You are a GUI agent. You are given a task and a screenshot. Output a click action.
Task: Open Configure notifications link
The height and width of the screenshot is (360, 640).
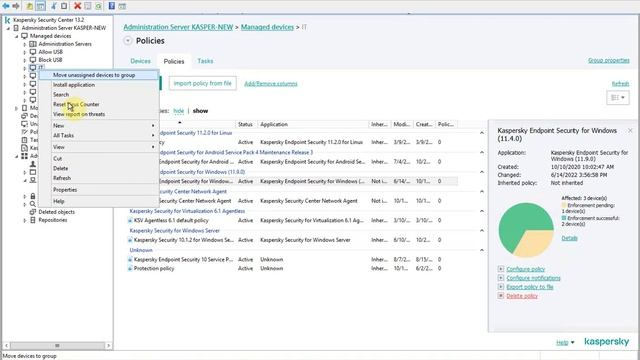coord(533,278)
